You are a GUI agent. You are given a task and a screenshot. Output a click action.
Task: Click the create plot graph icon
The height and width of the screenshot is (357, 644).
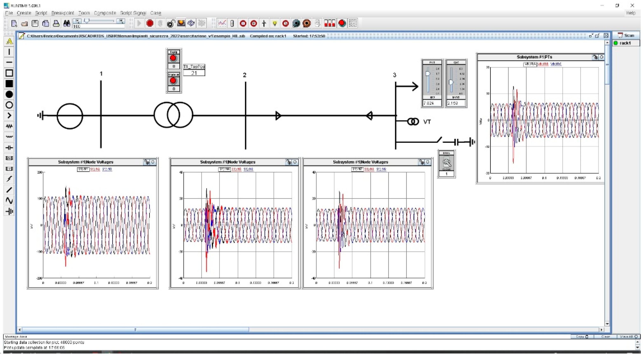pos(221,23)
